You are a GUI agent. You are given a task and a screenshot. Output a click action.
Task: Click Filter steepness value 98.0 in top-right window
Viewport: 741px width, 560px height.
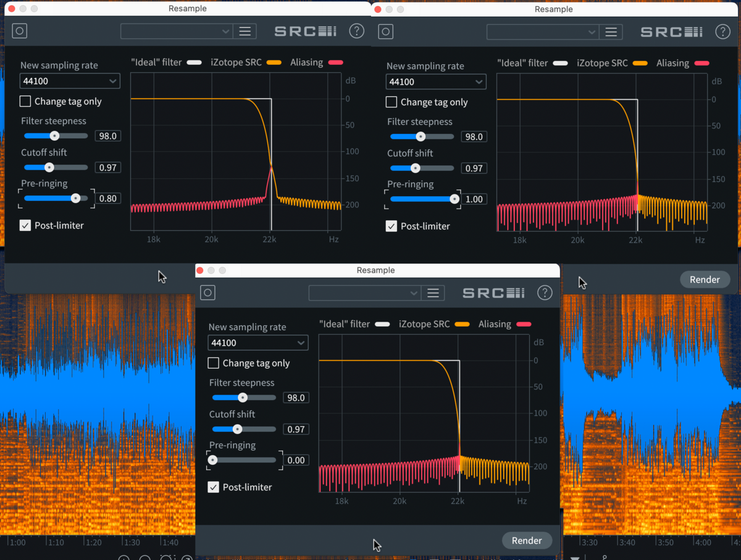tap(474, 136)
